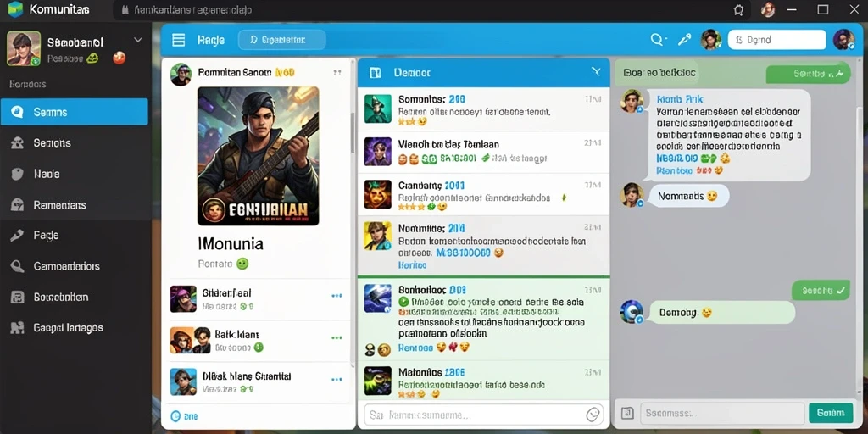Open the rightmost avatar in blue header
The image size is (868, 434).
click(843, 40)
